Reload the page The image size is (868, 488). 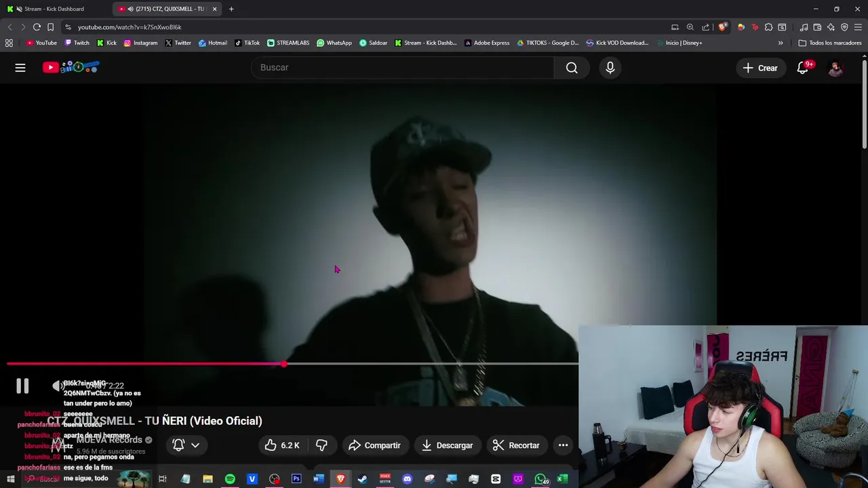37,27
